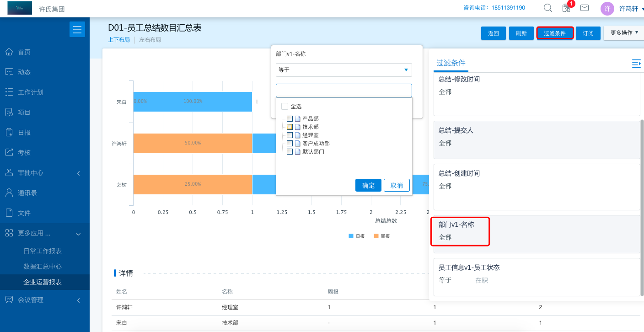
Task: Switch to 左右布局 layout
Action: click(150, 40)
